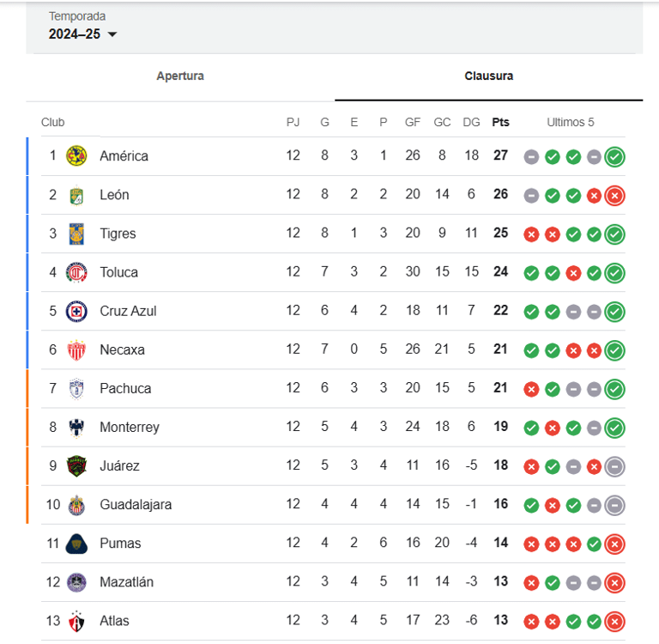Click the Pachuca team name

click(x=125, y=389)
